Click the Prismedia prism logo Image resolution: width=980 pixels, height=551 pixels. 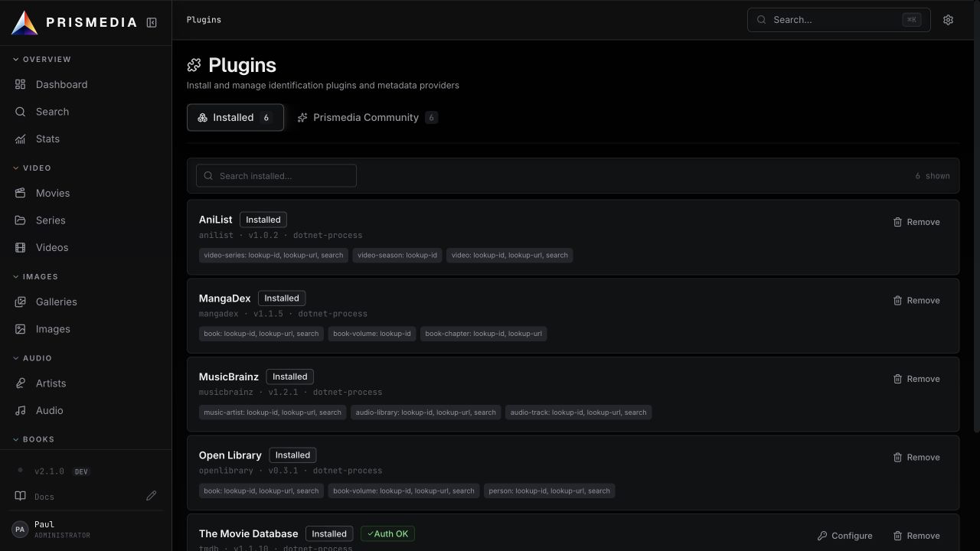(24, 23)
